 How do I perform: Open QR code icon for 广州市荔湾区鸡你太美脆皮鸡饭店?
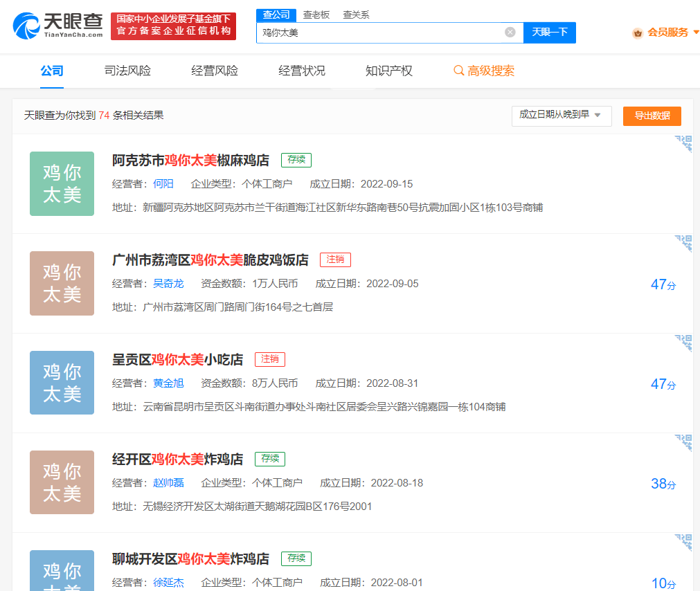click(x=683, y=243)
